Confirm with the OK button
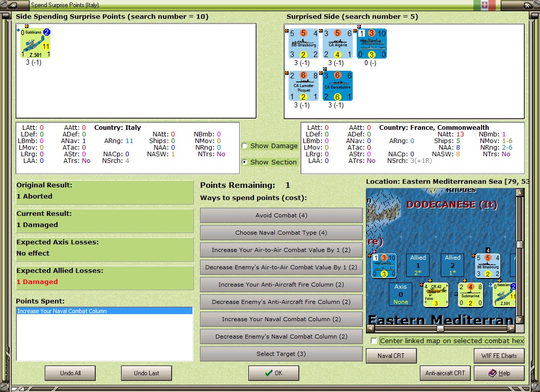This screenshot has width=540, height=392. click(274, 373)
